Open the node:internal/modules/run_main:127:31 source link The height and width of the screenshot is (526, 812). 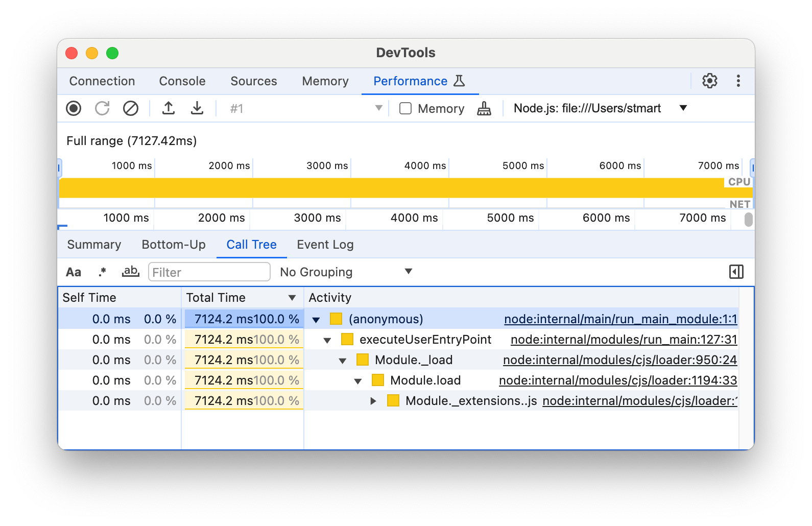[624, 340]
